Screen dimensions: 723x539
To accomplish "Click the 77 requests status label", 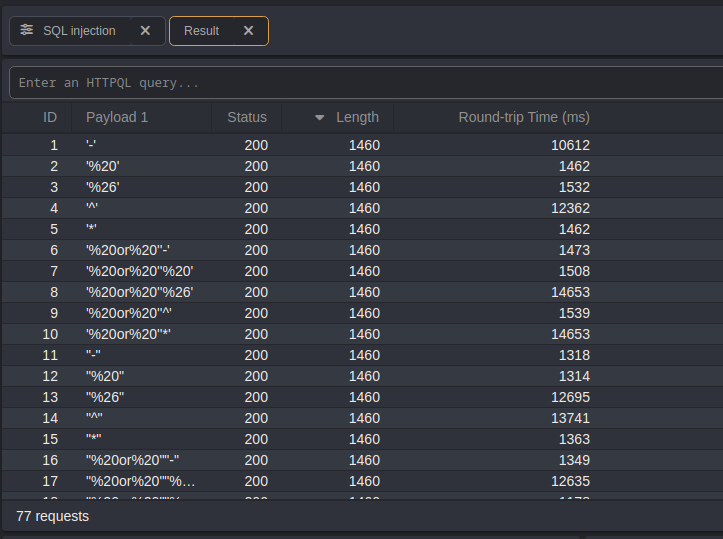I will [52, 516].
